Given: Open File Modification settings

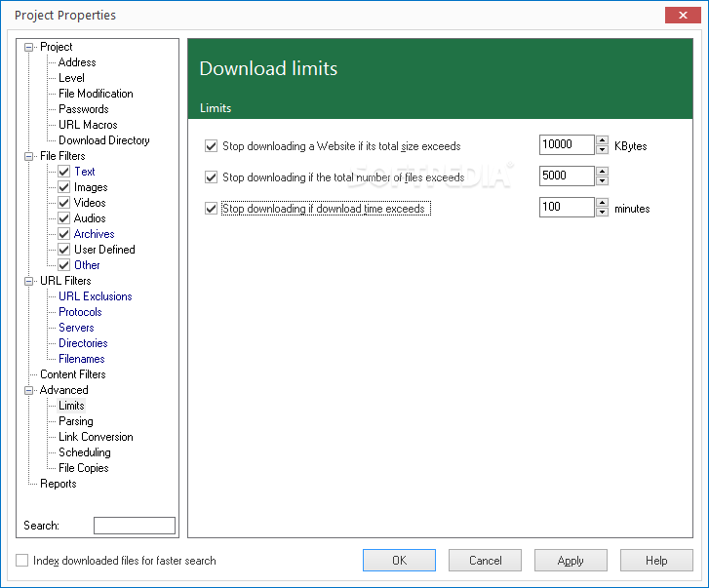Looking at the screenshot, I should 96,94.
